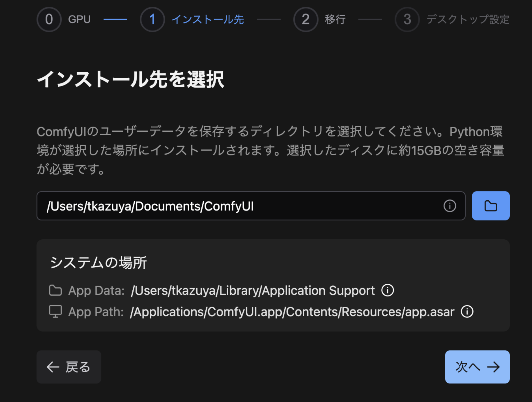532x402 pixels.
Task: Click the Application Support path text
Action: pyautogui.click(x=253, y=290)
